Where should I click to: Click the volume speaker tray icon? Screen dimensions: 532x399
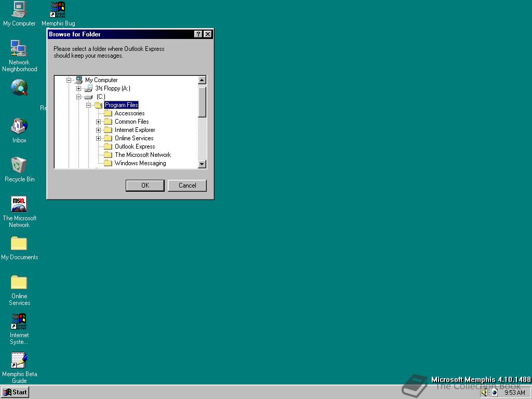(484, 393)
